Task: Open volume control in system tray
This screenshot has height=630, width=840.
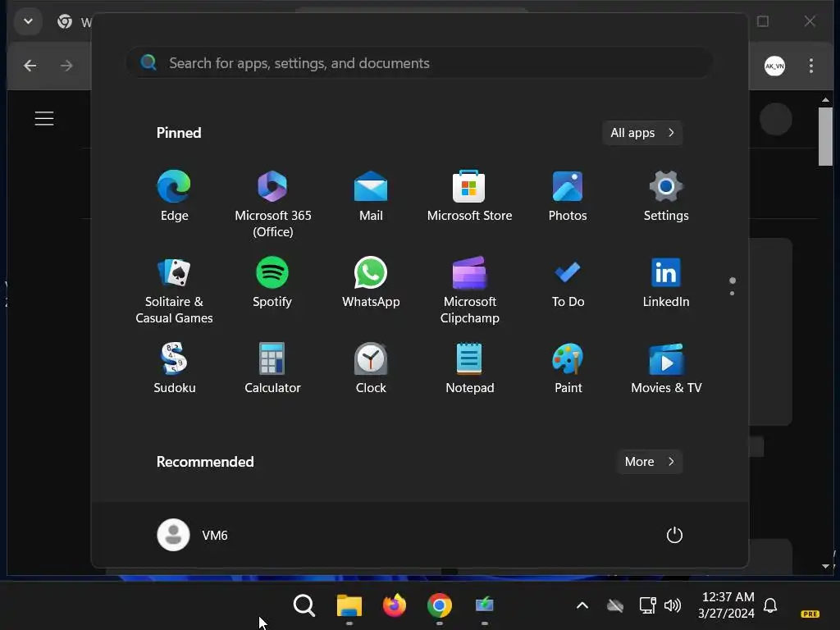Action: click(673, 605)
